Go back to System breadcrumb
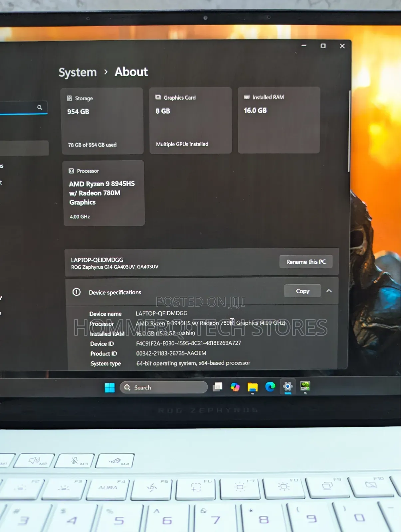The image size is (401, 532). tap(78, 72)
